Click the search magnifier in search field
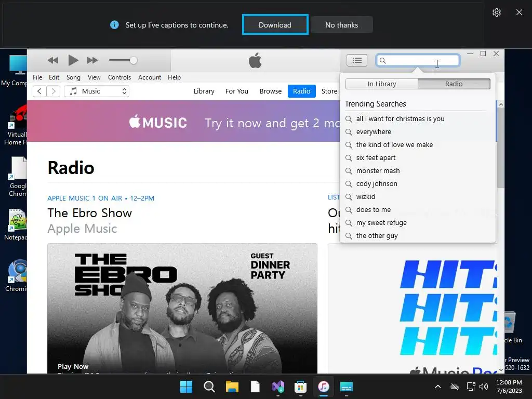This screenshot has width=532, height=399. (383, 60)
